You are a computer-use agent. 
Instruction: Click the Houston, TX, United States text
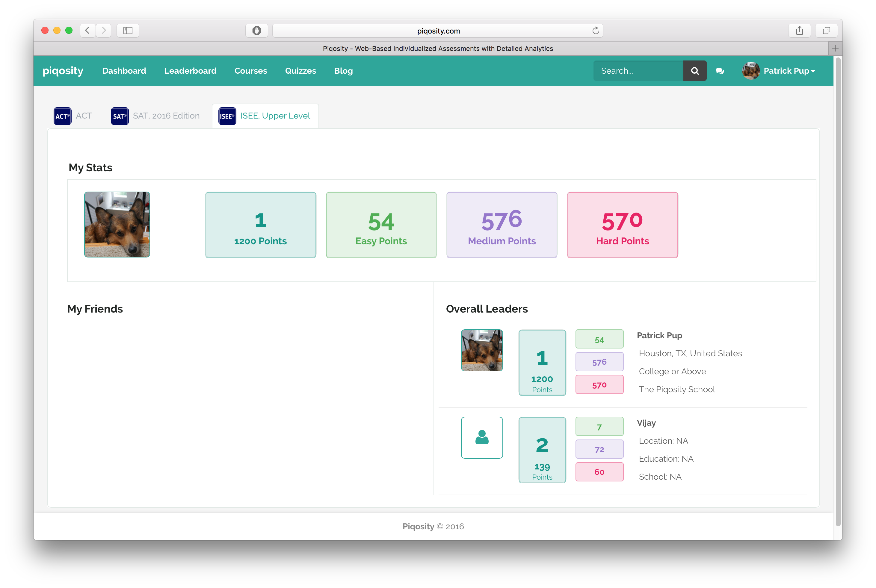point(690,353)
